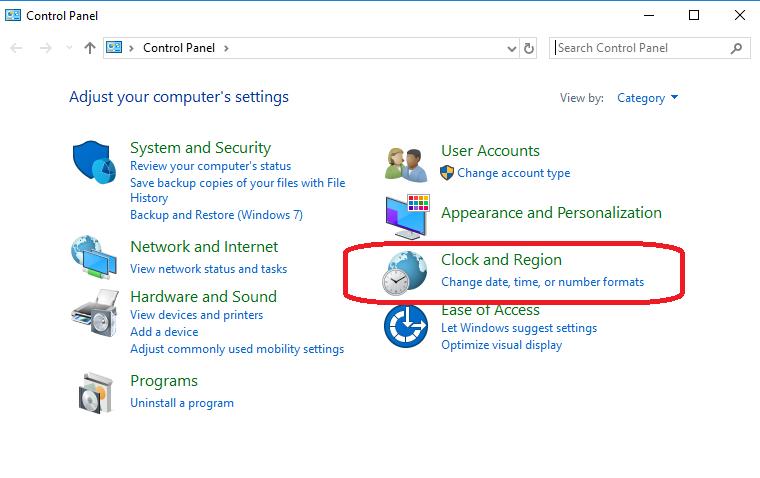Open the System and Security shield icon
760x478 pixels.
[95, 162]
